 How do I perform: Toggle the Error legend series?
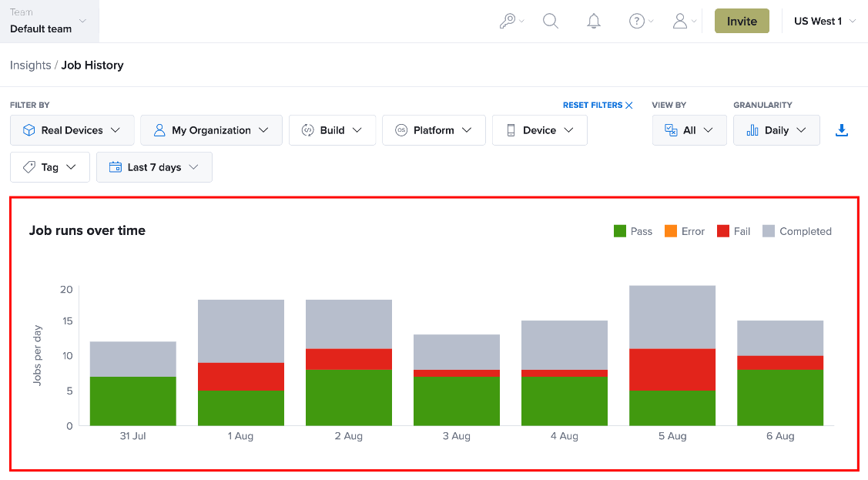click(x=684, y=231)
